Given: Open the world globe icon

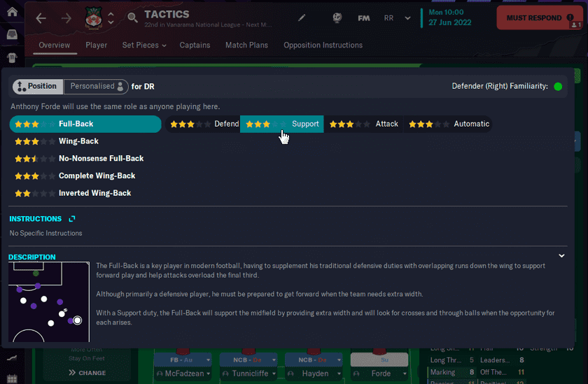Looking at the screenshot, I should click(337, 17).
